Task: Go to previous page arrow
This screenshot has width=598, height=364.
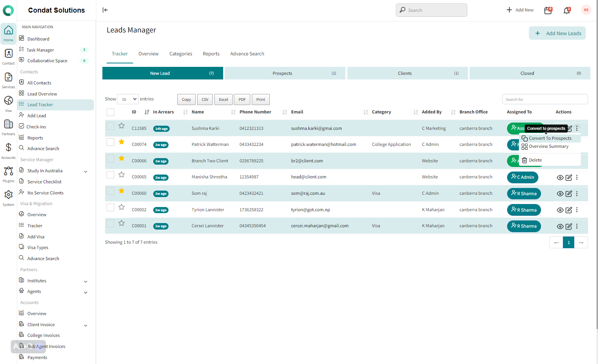Action: tap(556, 243)
